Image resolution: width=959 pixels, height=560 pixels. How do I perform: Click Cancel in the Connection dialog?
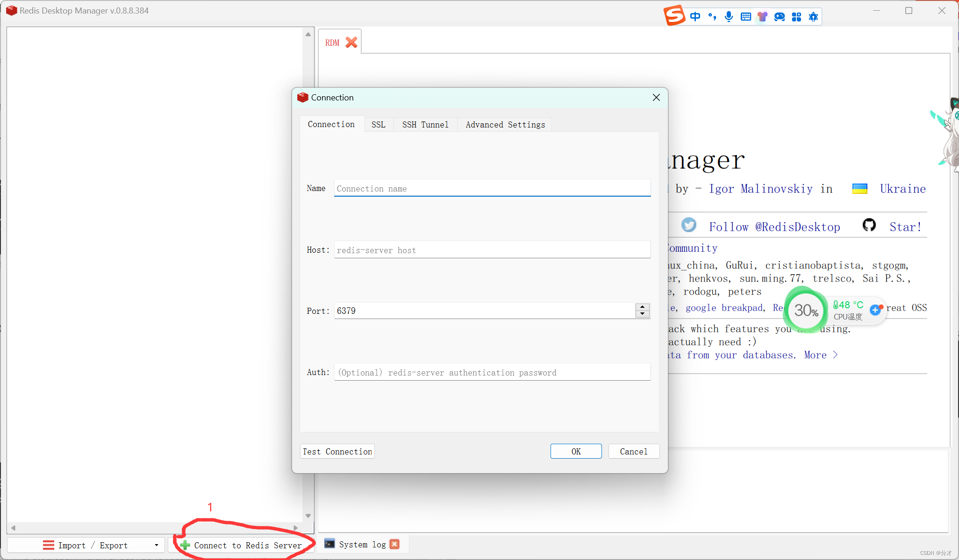[x=634, y=451]
